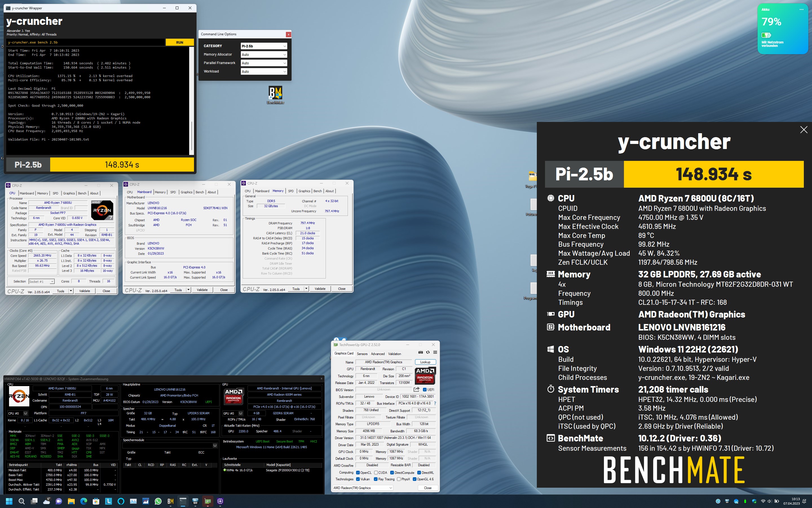Click Close button in GPU-Z
The image size is (812, 508).
pyautogui.click(x=427, y=488)
